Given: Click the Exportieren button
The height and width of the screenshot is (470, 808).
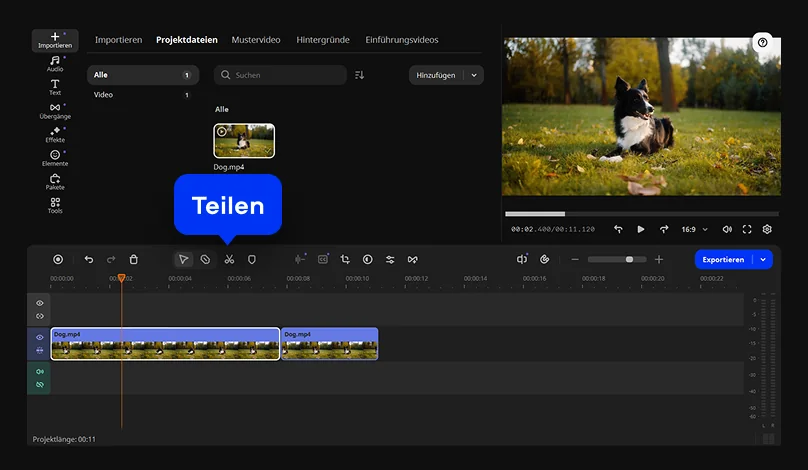Looking at the screenshot, I should click(723, 259).
